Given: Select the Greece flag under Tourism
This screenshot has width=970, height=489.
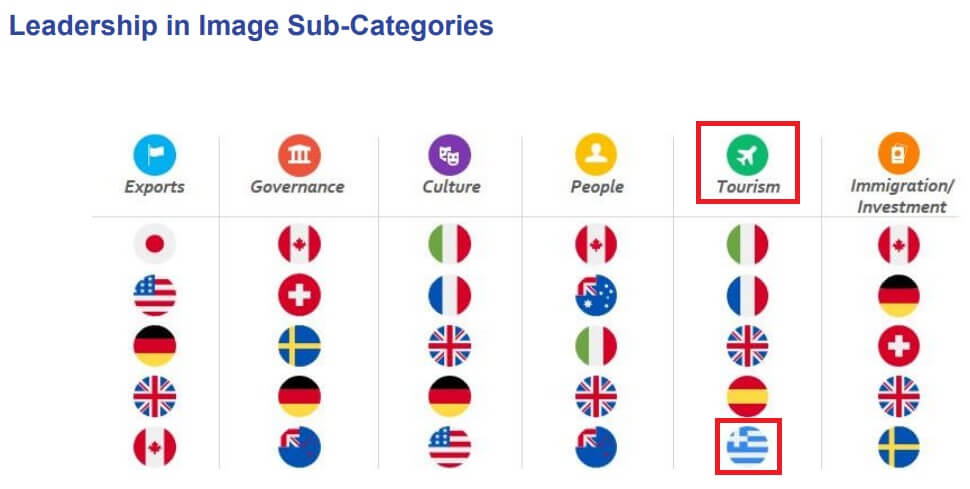Looking at the screenshot, I should [747, 447].
